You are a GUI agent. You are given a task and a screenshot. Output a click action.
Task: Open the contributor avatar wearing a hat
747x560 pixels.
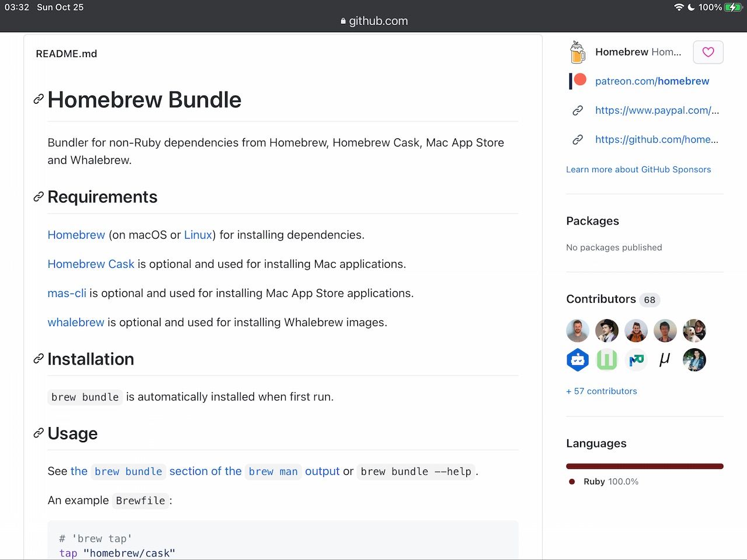607,331
